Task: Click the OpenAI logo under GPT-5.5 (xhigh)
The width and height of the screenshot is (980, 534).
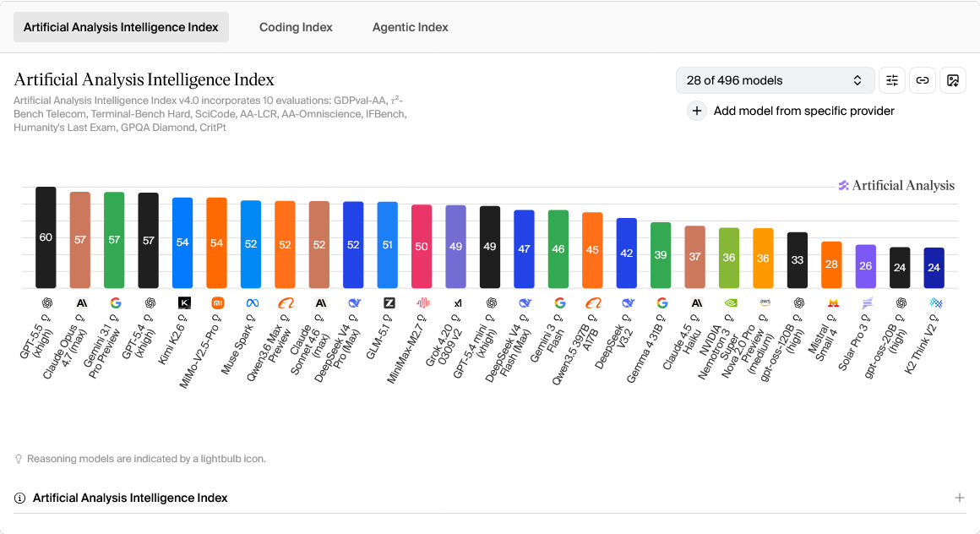Action: (x=46, y=302)
